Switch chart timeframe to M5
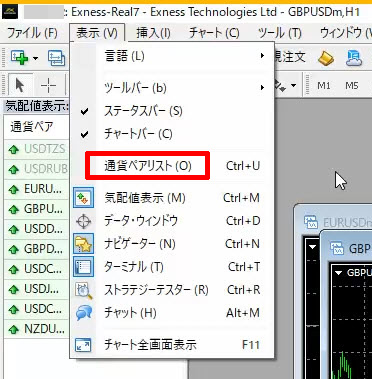Screen dimensions: 372x379 coord(352,86)
